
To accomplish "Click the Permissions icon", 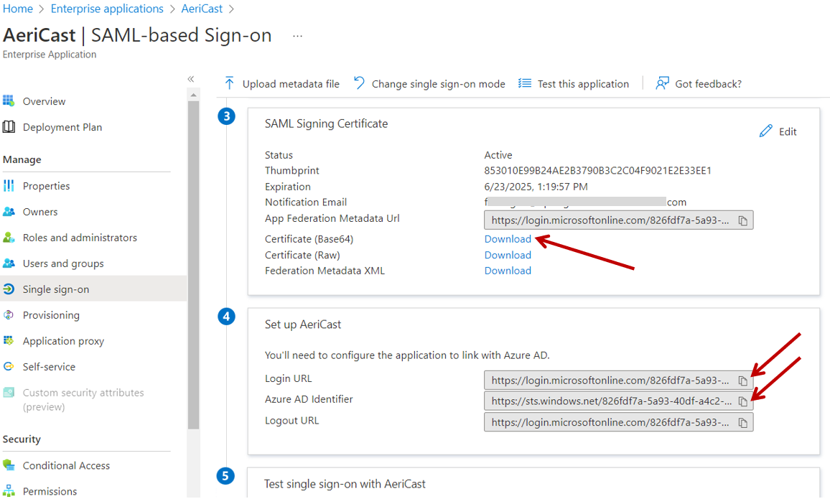I will pyautogui.click(x=9, y=491).
